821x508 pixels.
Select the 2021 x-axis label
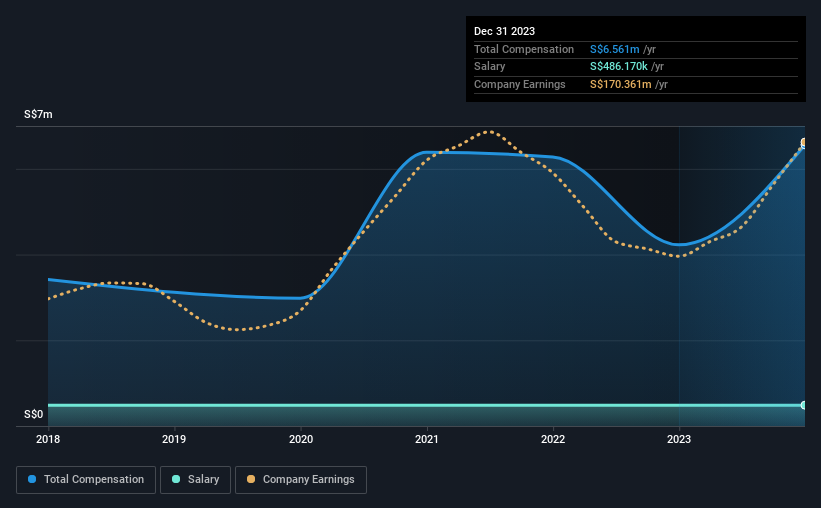(x=427, y=439)
